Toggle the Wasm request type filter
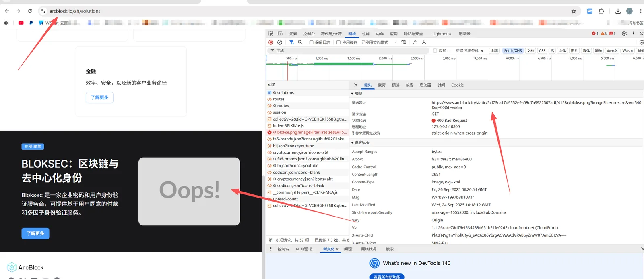The width and height of the screenshot is (644, 279). click(627, 51)
